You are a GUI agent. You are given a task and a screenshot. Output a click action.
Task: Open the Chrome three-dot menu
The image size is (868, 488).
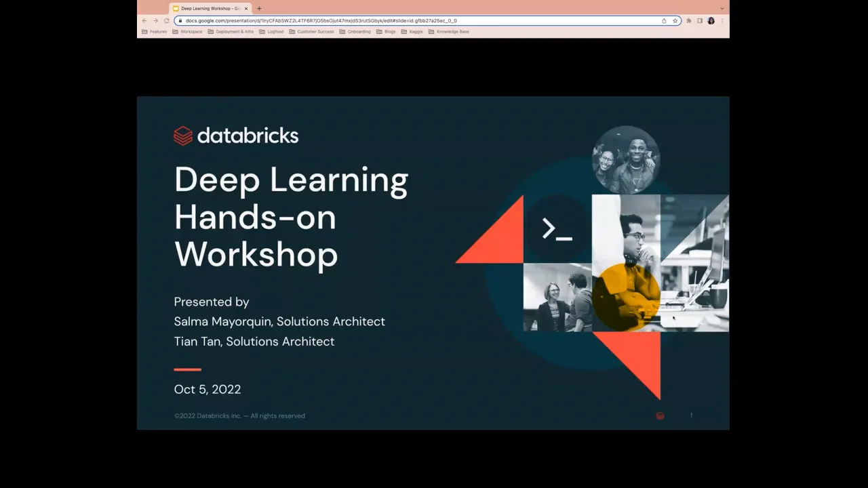point(722,20)
